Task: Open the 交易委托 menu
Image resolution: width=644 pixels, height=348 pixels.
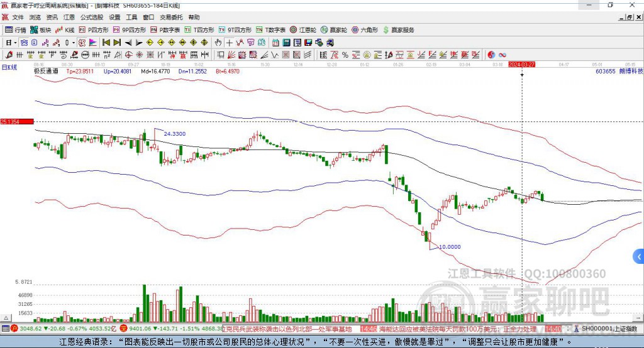Action: coord(171,17)
